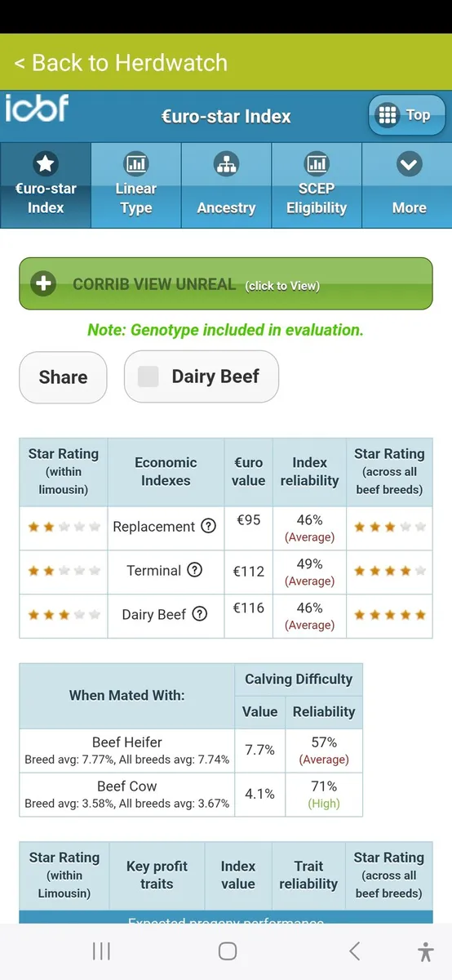The width and height of the screenshot is (452, 980).
Task: Click the Share button
Action: [x=63, y=377]
